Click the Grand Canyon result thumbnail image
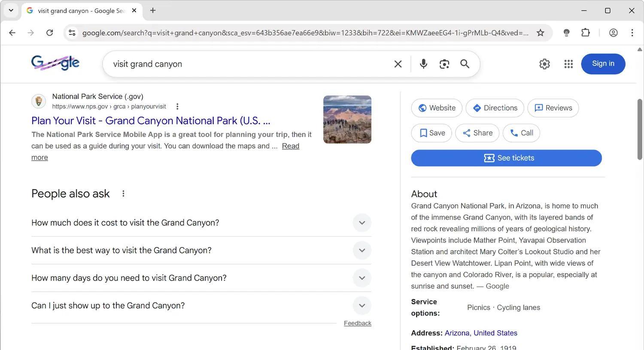The width and height of the screenshot is (644, 350). [347, 119]
